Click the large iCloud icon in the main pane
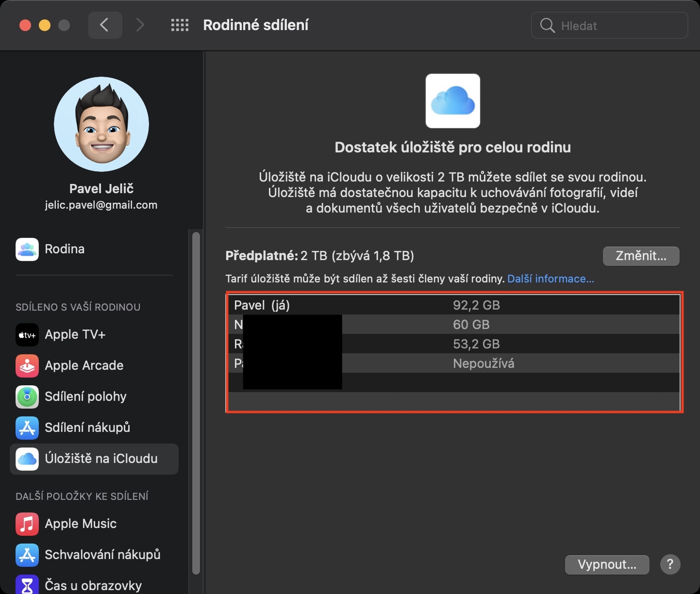 coord(453,101)
